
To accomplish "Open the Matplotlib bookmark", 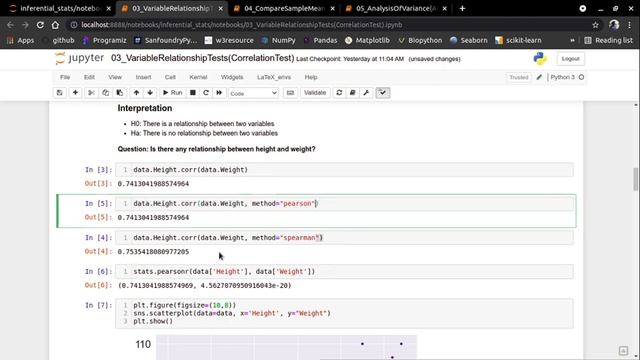I will point(367,40).
